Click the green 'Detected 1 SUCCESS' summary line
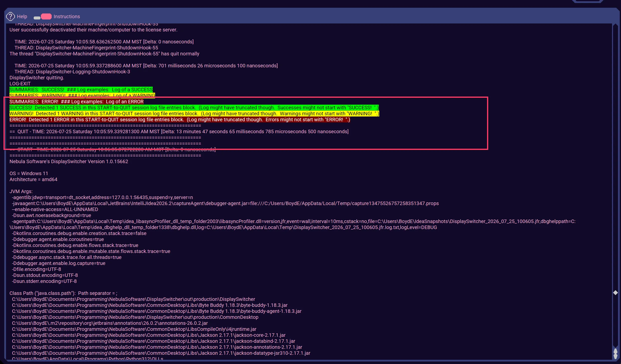The image size is (621, 364). [x=194, y=108]
